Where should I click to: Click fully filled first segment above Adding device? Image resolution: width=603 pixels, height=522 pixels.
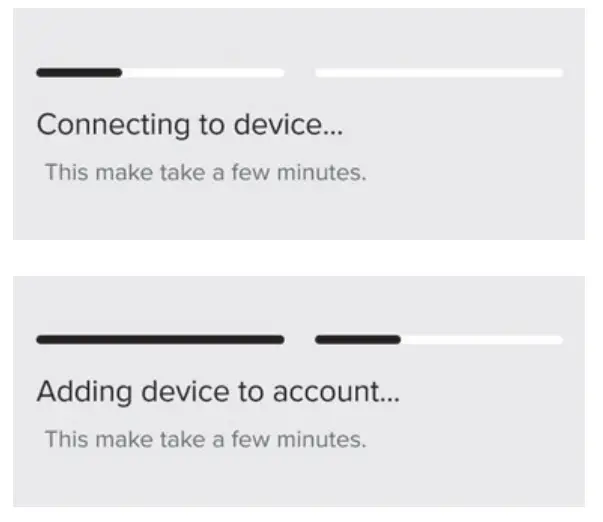point(160,340)
